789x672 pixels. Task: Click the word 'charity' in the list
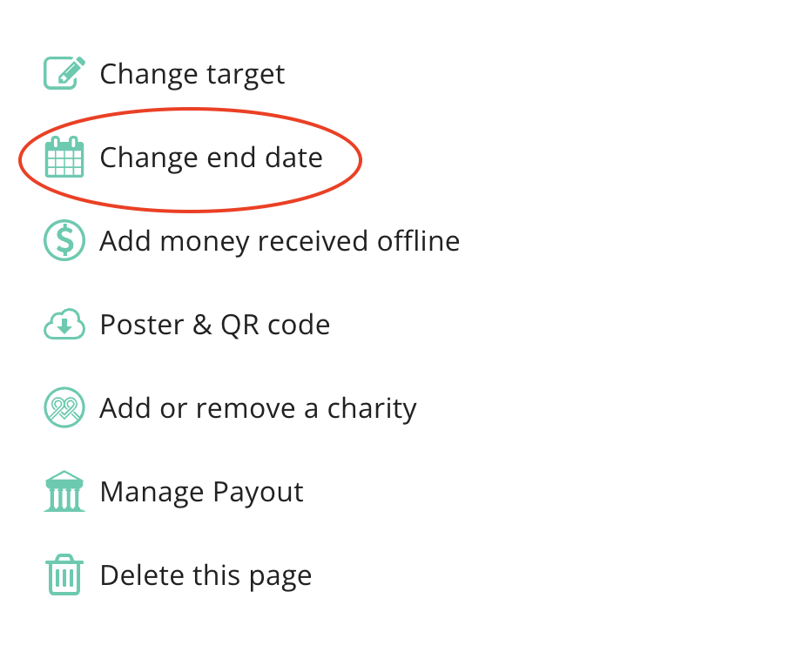(373, 408)
